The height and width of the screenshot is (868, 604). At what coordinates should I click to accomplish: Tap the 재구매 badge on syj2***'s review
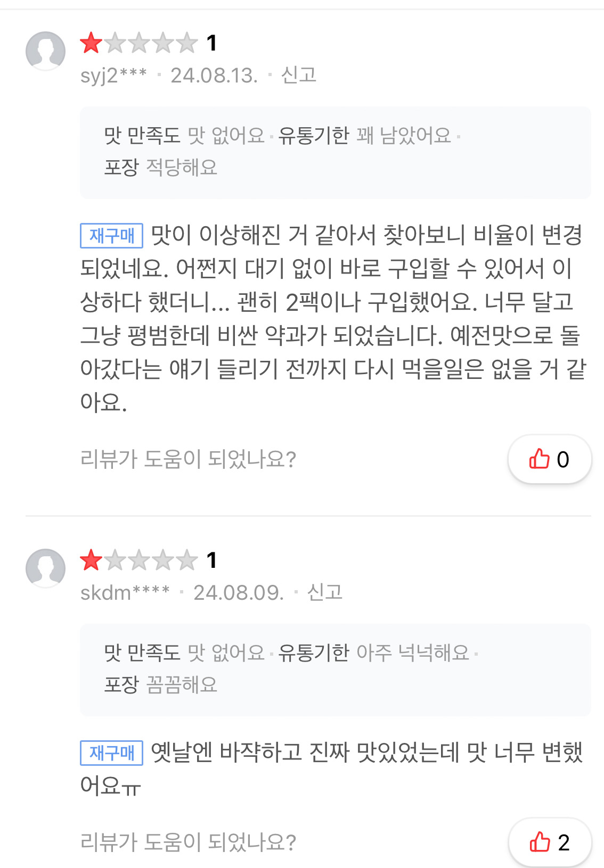[x=111, y=236]
